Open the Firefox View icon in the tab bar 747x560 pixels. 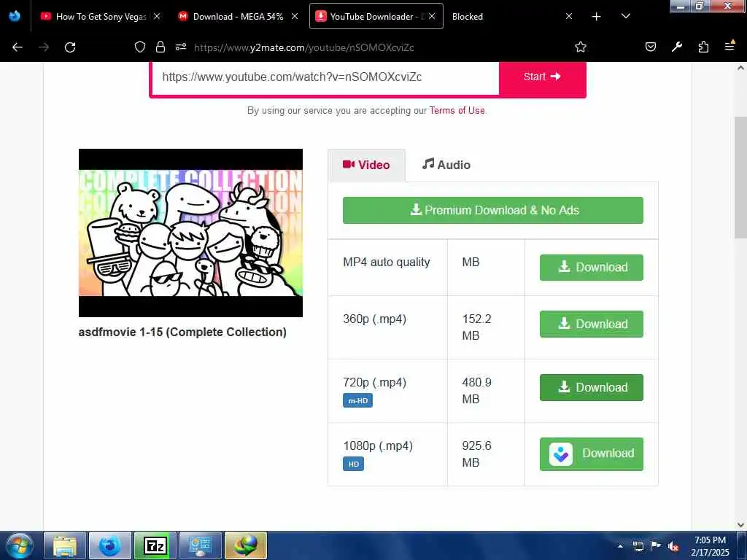15,16
